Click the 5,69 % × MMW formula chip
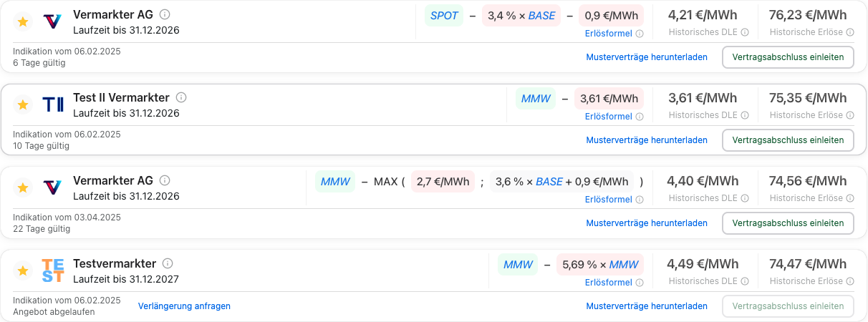 600,265
